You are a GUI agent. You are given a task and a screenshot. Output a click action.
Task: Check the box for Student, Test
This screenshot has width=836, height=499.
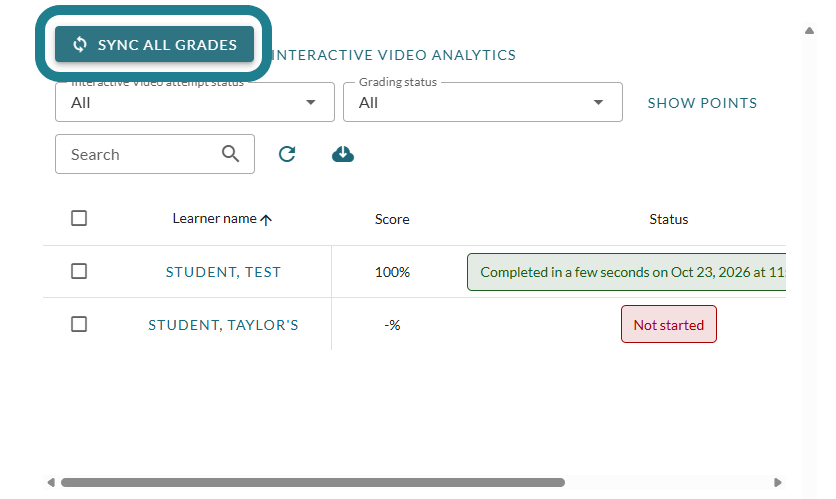pyautogui.click(x=79, y=271)
